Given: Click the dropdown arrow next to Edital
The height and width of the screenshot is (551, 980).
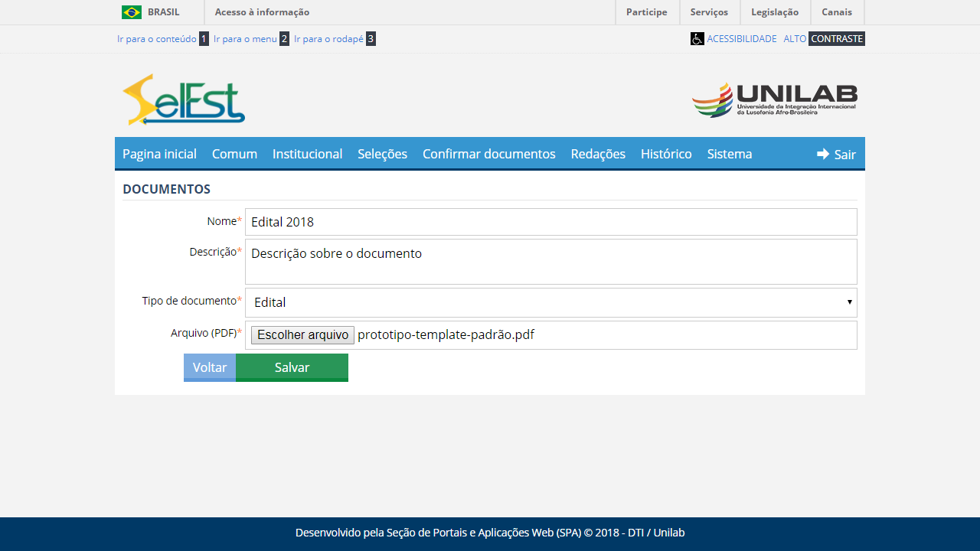Looking at the screenshot, I should [849, 302].
